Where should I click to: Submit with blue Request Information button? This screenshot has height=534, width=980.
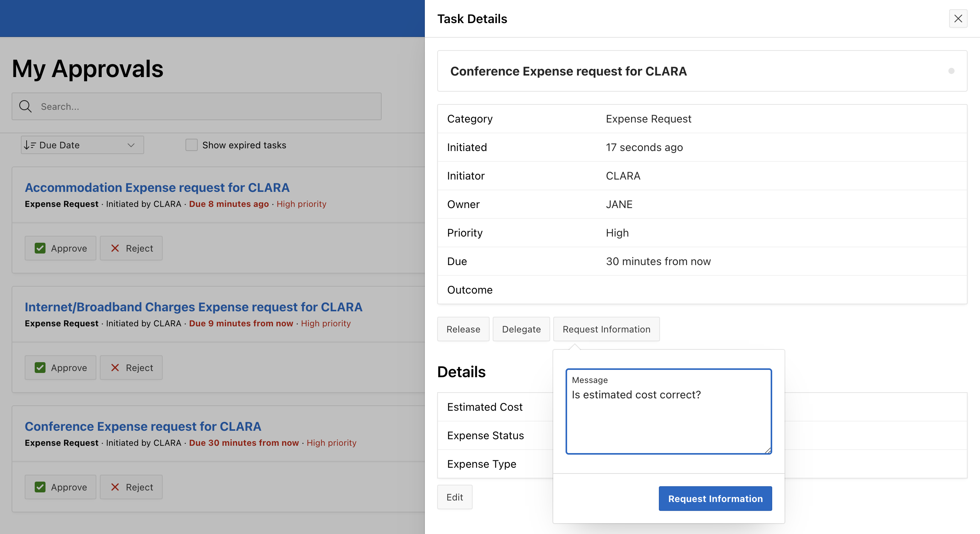click(x=715, y=499)
